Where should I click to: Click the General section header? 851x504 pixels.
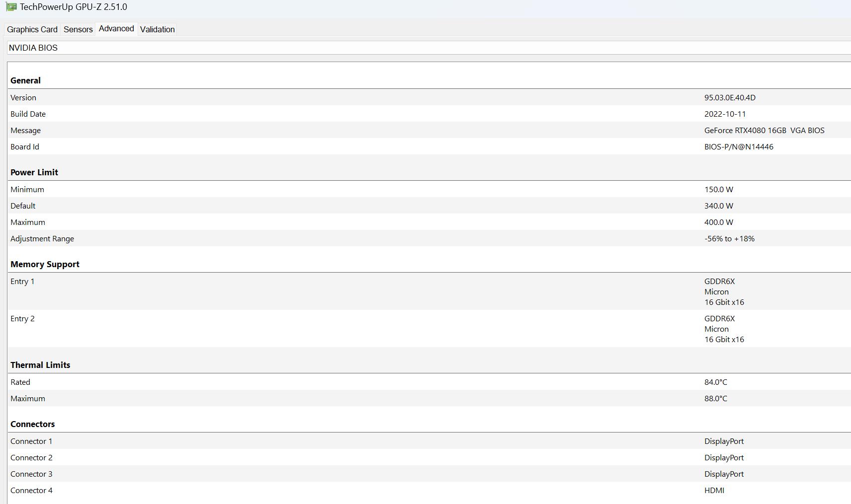click(25, 80)
